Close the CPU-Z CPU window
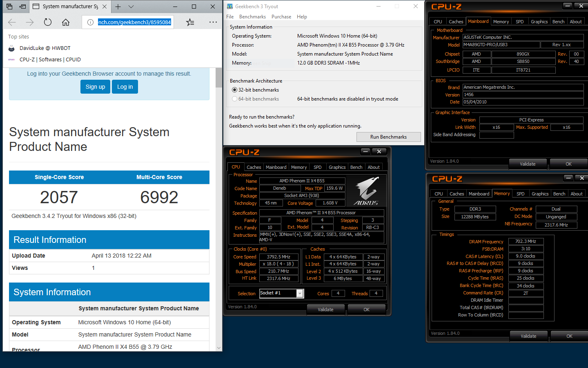Image resolution: width=588 pixels, height=368 pixels. click(x=379, y=152)
